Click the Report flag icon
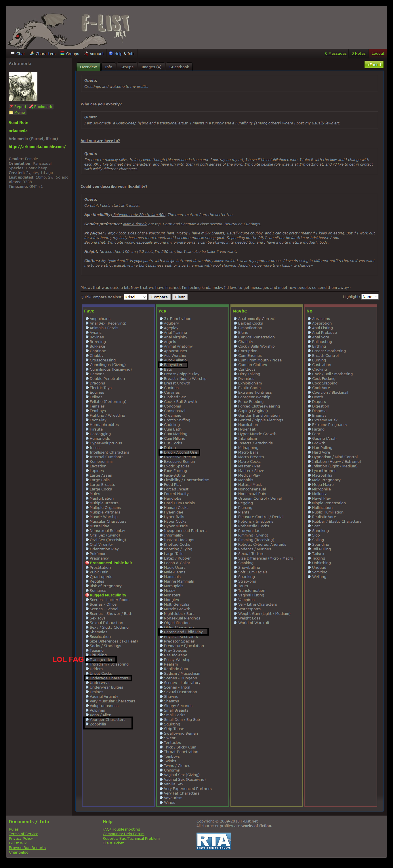This screenshot has width=393, height=868. (11, 107)
